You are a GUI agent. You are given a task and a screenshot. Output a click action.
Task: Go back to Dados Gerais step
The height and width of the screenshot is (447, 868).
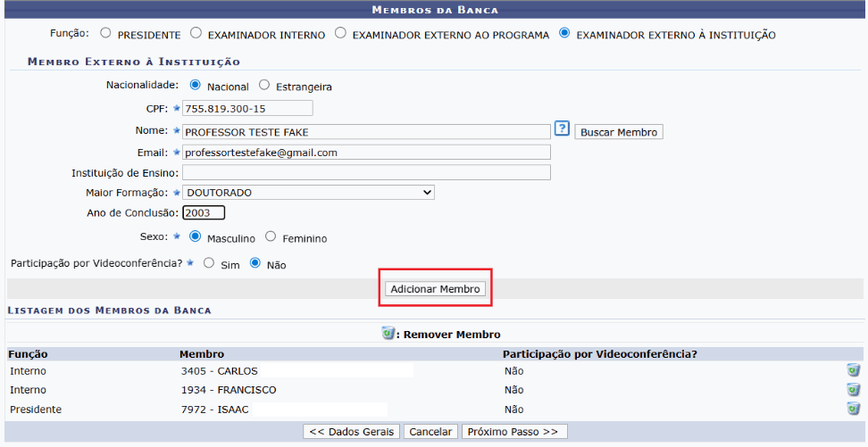point(352,432)
